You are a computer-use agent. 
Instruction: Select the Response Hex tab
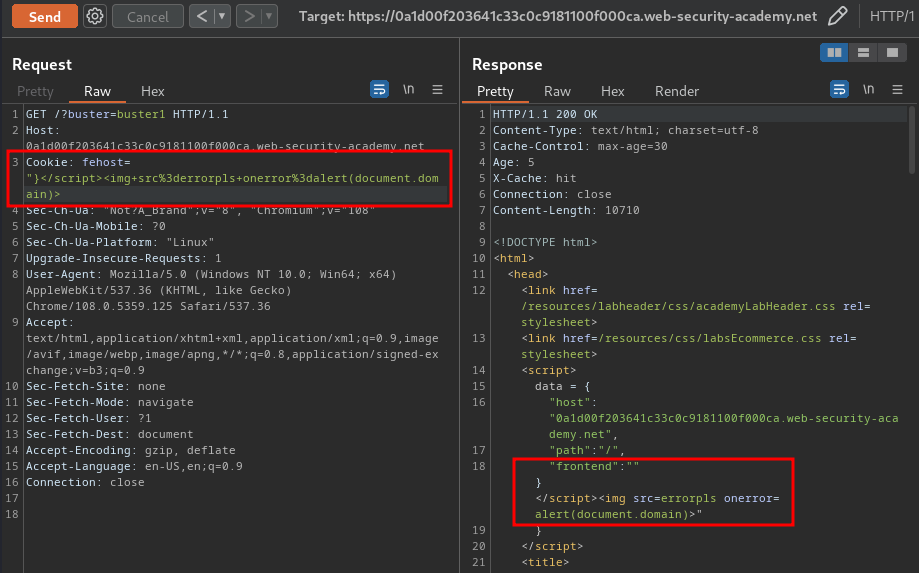point(612,91)
